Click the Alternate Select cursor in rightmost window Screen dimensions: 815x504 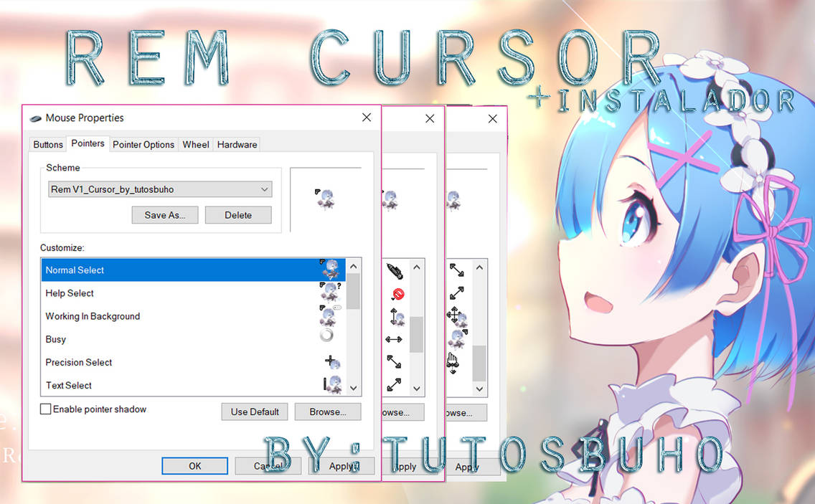pyautogui.click(x=458, y=339)
